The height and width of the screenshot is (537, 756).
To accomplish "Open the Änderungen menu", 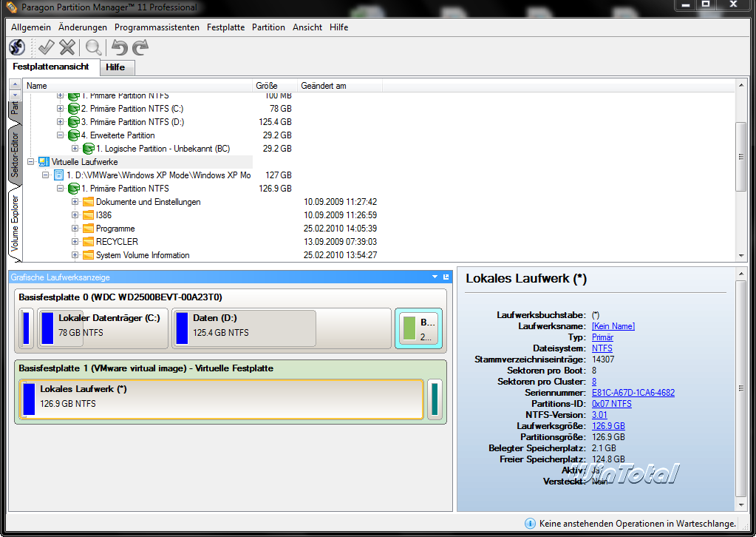I will (x=83, y=27).
